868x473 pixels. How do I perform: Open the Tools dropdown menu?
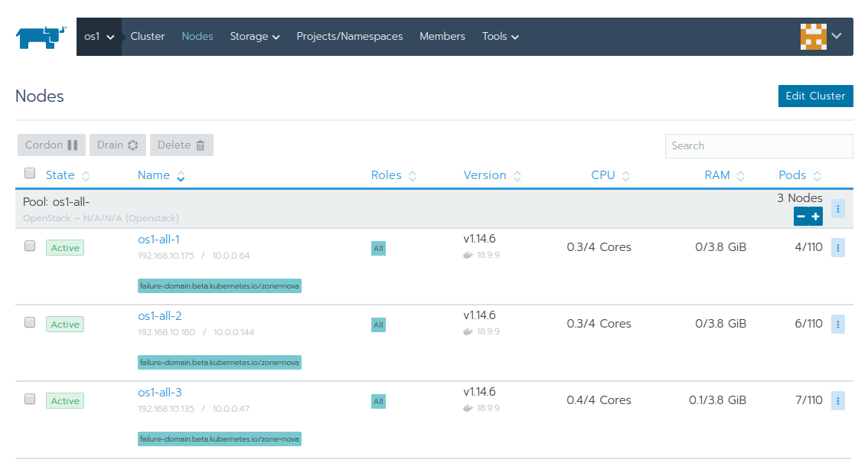click(x=500, y=36)
